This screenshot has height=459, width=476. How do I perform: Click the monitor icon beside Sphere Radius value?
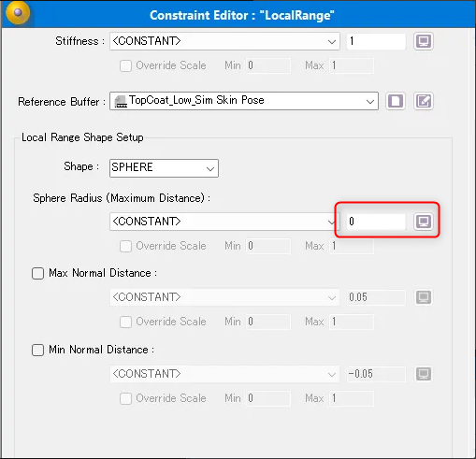click(424, 222)
